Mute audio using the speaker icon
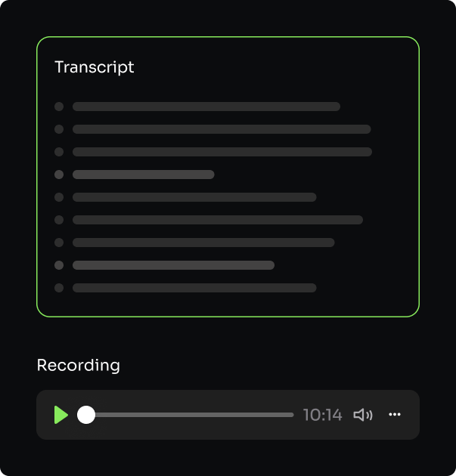The width and height of the screenshot is (456, 476). point(363,415)
